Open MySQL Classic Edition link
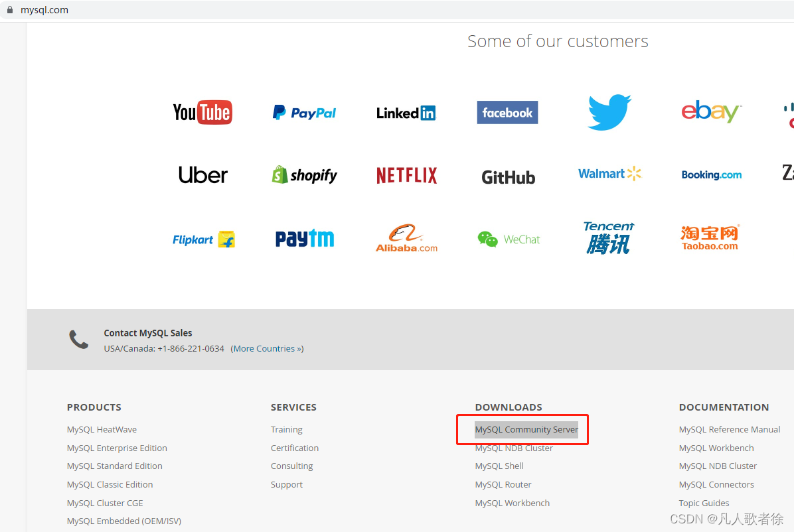The image size is (794, 532). (x=110, y=484)
